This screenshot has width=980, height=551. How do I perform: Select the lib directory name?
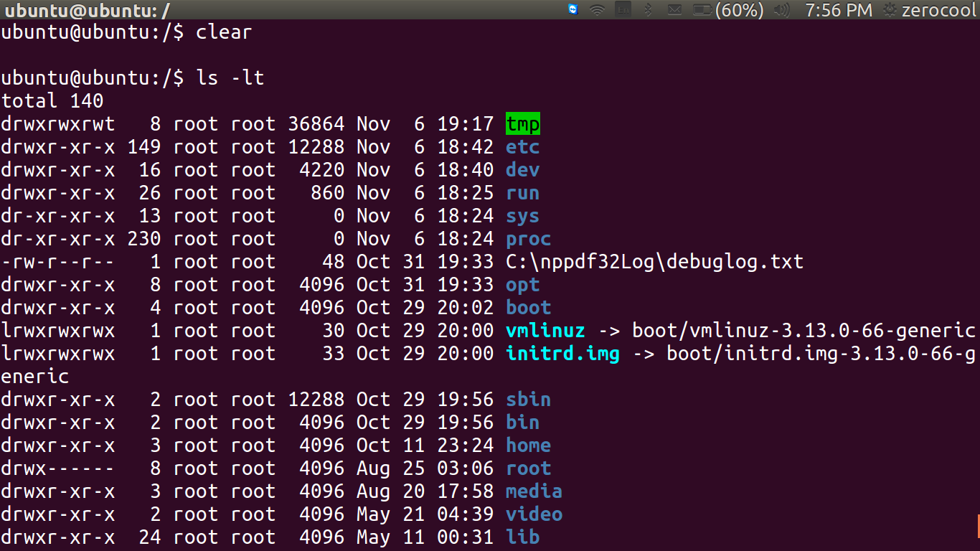pos(523,537)
